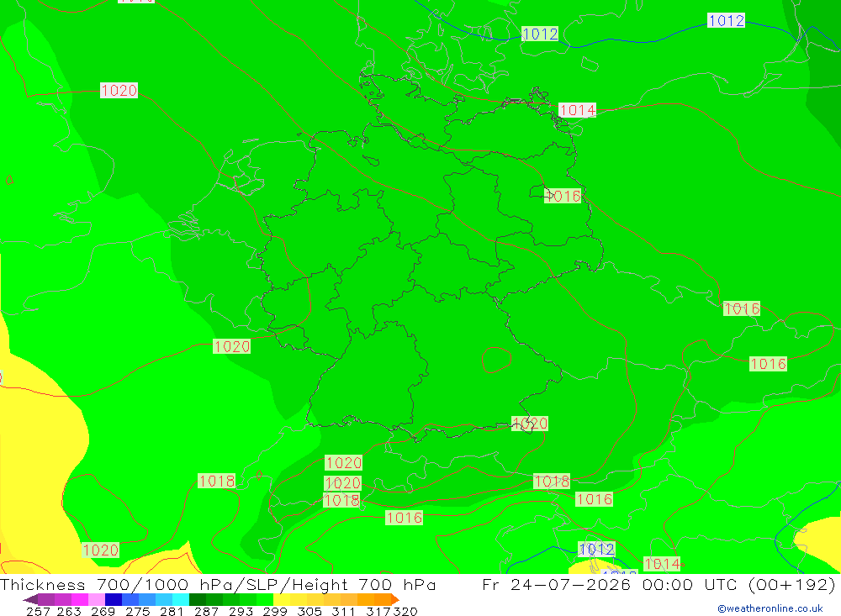Click the purple left arrow of the legend
The height and width of the screenshot is (616, 841).
[30, 599]
